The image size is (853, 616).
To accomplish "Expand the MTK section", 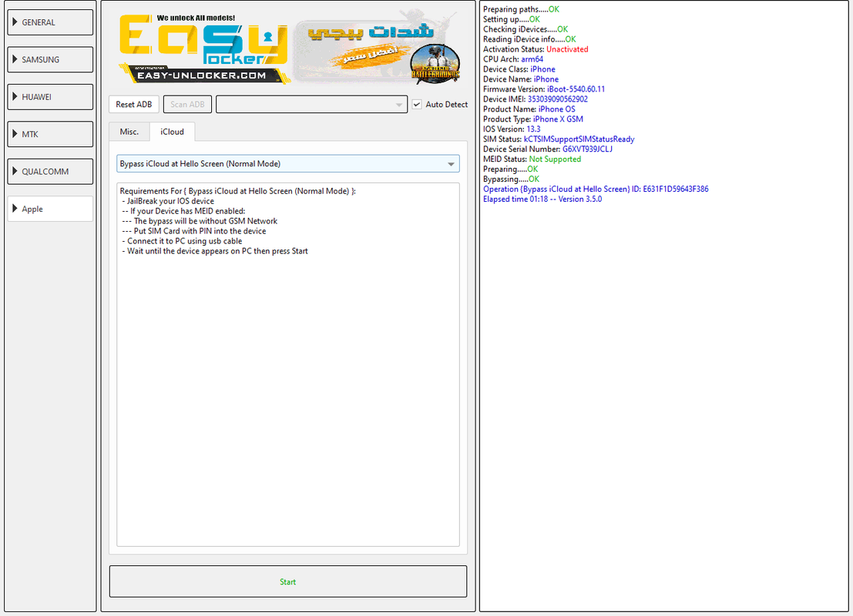I will coord(50,134).
